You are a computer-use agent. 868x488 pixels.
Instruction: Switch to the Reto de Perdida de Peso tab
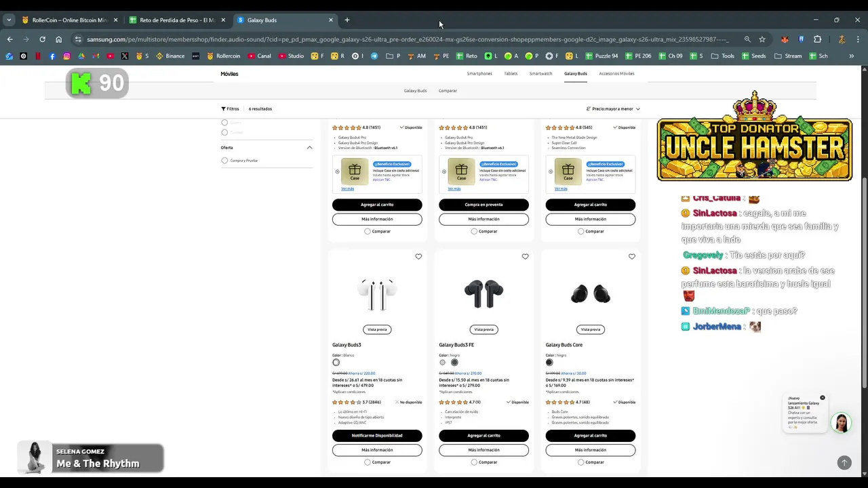[177, 20]
